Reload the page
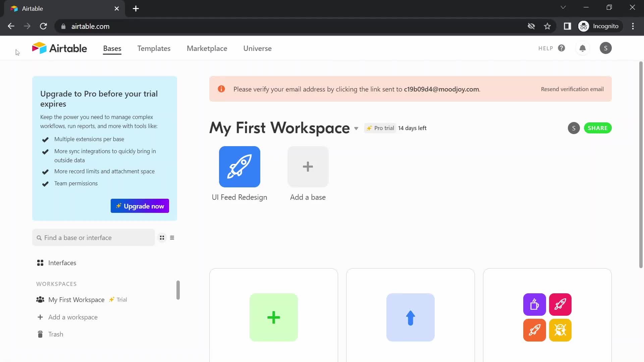 43,26
